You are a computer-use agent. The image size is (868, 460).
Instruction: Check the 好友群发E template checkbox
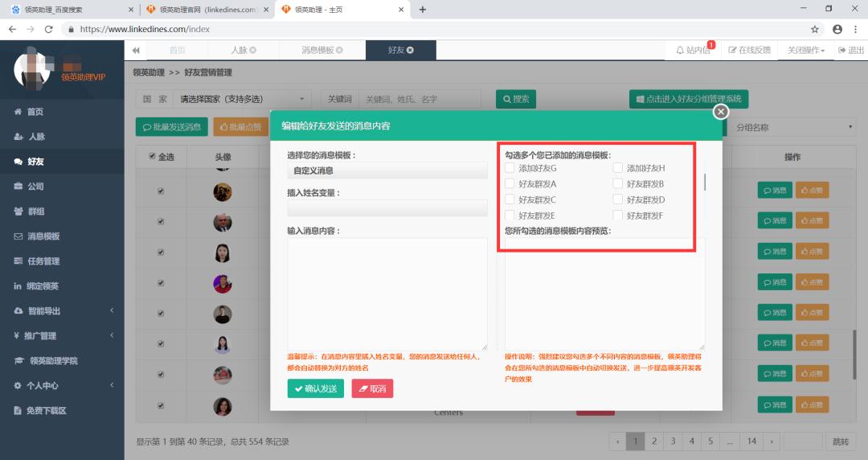510,215
